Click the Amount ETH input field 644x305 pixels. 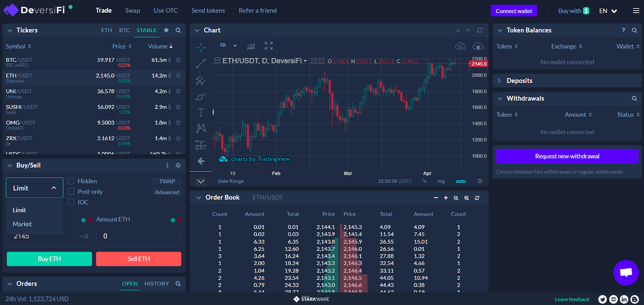pyautogui.click(x=138, y=236)
